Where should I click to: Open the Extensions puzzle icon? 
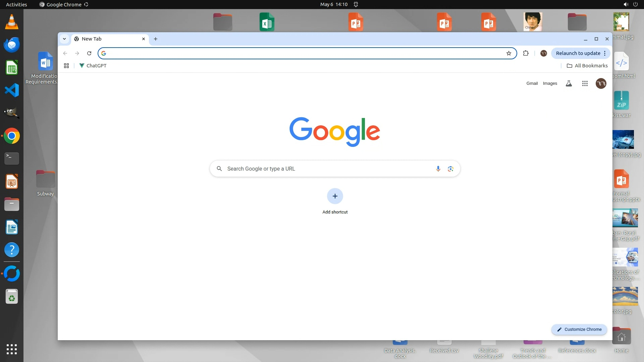tap(526, 53)
